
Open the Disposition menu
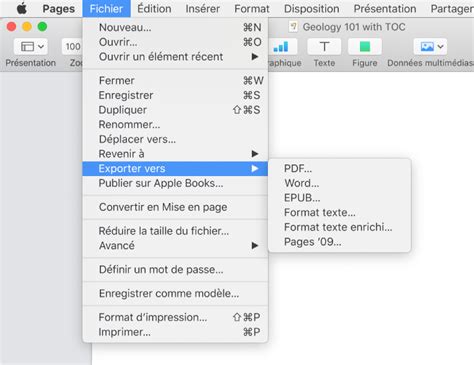pyautogui.click(x=311, y=9)
